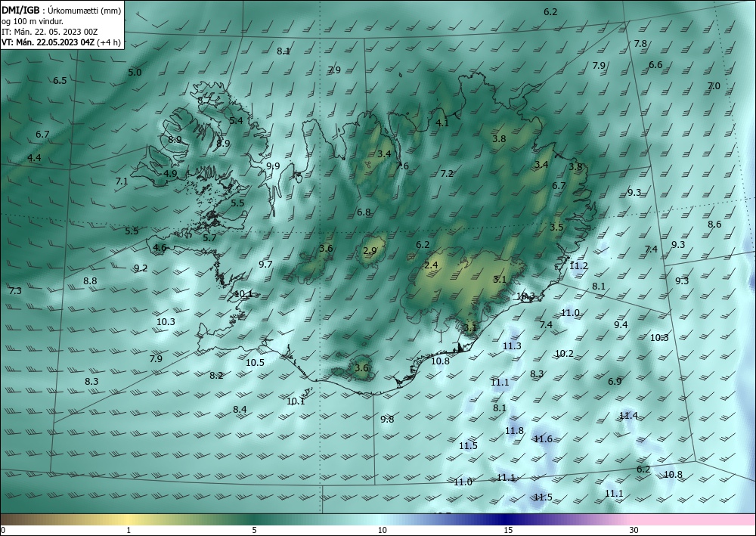Click the map value '7.0'

pyautogui.click(x=714, y=85)
